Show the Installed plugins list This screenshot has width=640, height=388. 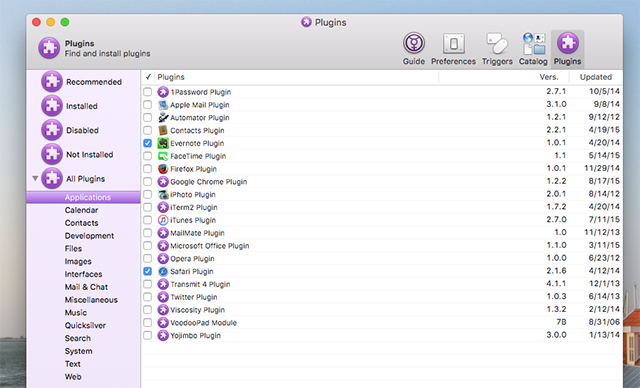coord(82,106)
